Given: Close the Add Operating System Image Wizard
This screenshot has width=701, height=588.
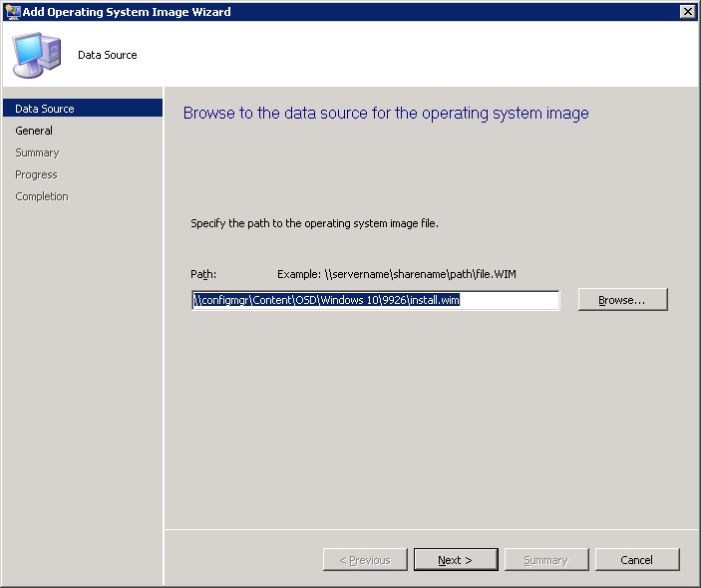Looking at the screenshot, I should coord(687,12).
